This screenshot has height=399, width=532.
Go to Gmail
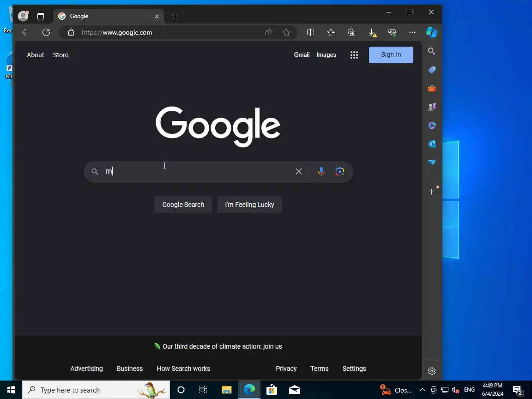[302, 54]
